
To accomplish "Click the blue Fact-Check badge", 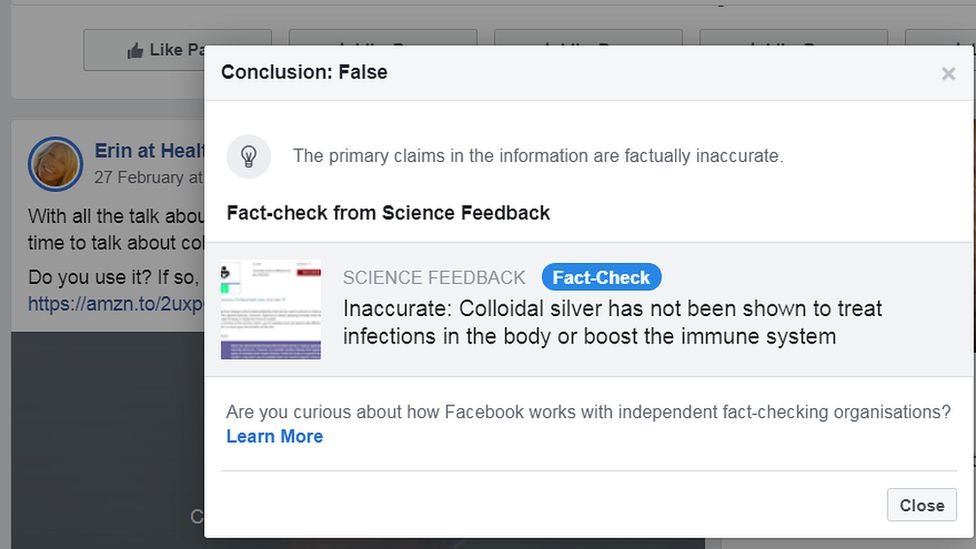I will 601,277.
